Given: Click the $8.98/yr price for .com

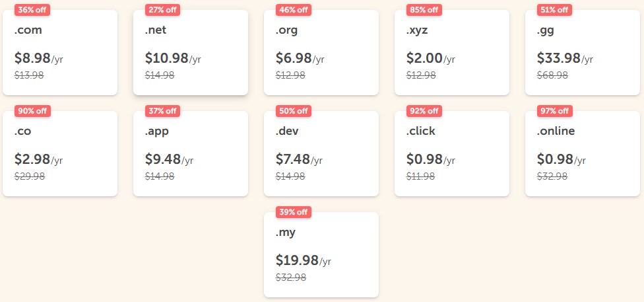Looking at the screenshot, I should [x=38, y=58].
